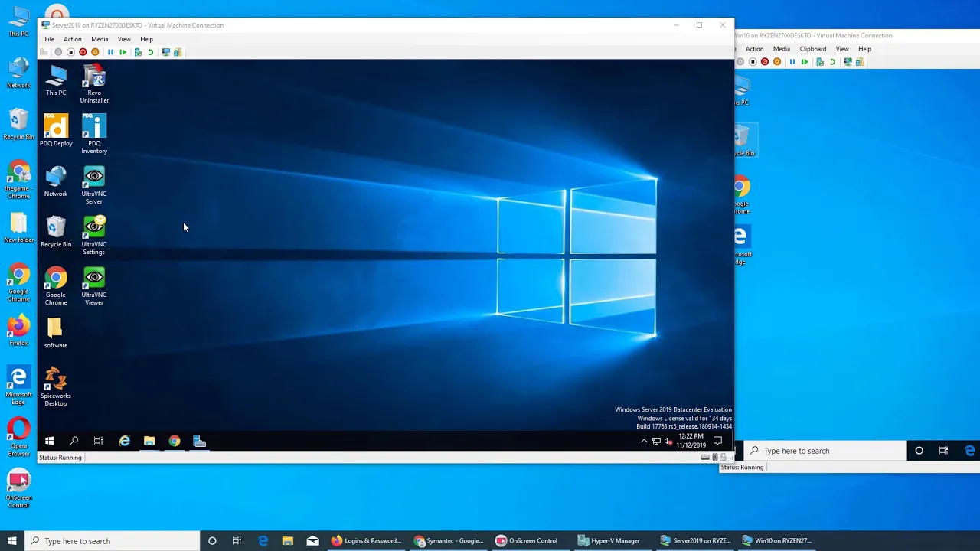Open Action menu in Server2019 window
Image resolution: width=980 pixels, height=551 pixels.
pyautogui.click(x=73, y=39)
